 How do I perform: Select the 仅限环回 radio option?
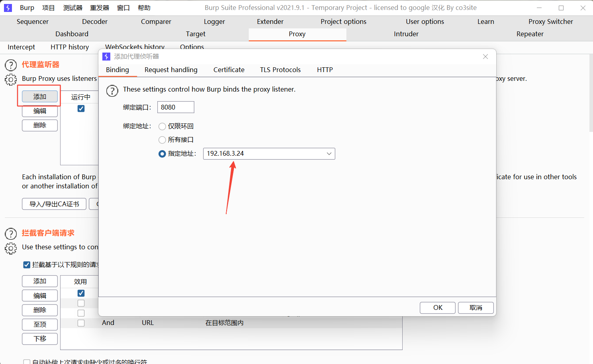[x=162, y=126]
